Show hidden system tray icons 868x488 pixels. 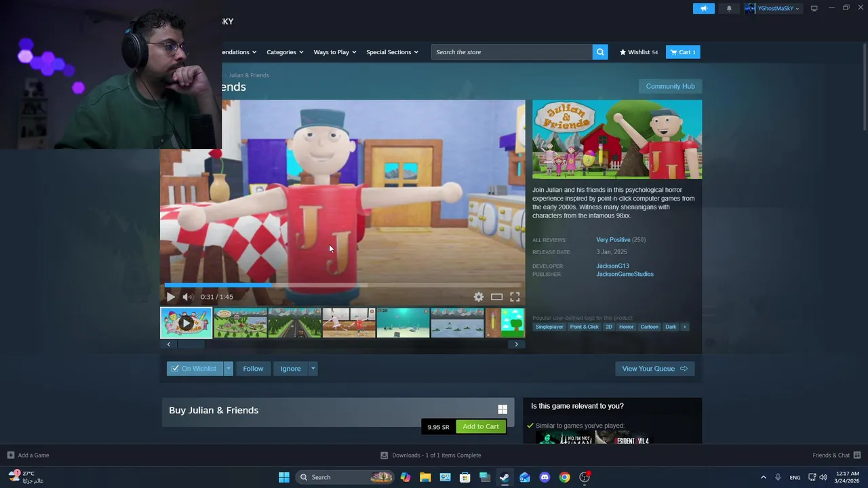click(763, 477)
